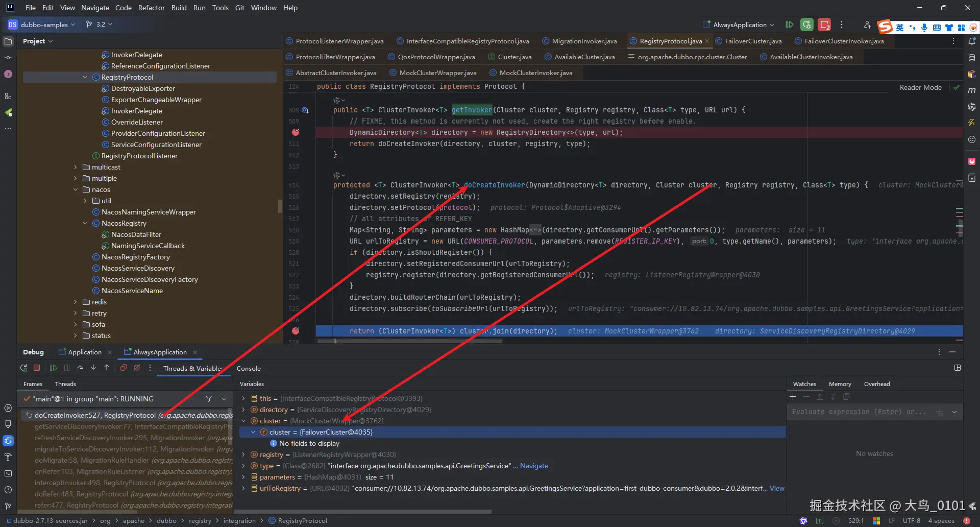Open the Database tool window

coord(972,58)
